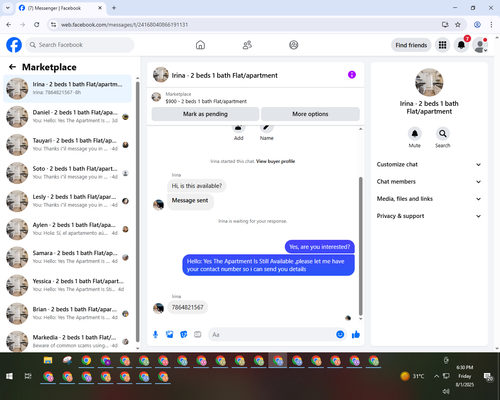
Task: Open Brian's conversation in the list
Action: 68,313
